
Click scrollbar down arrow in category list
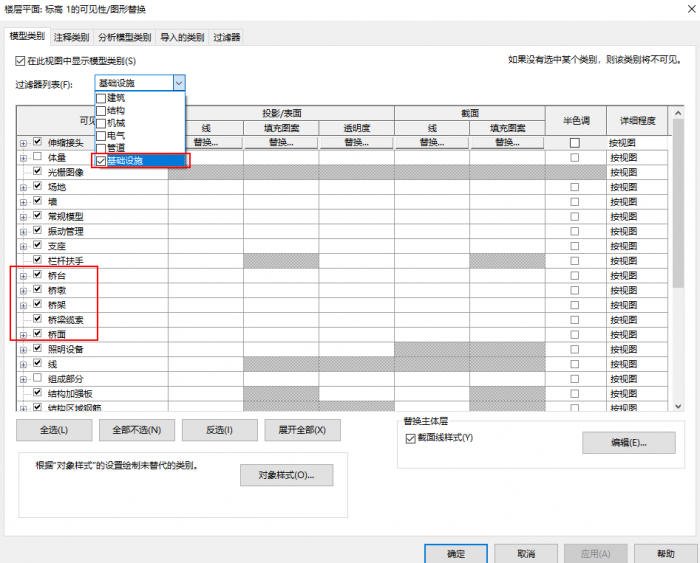[x=677, y=405]
